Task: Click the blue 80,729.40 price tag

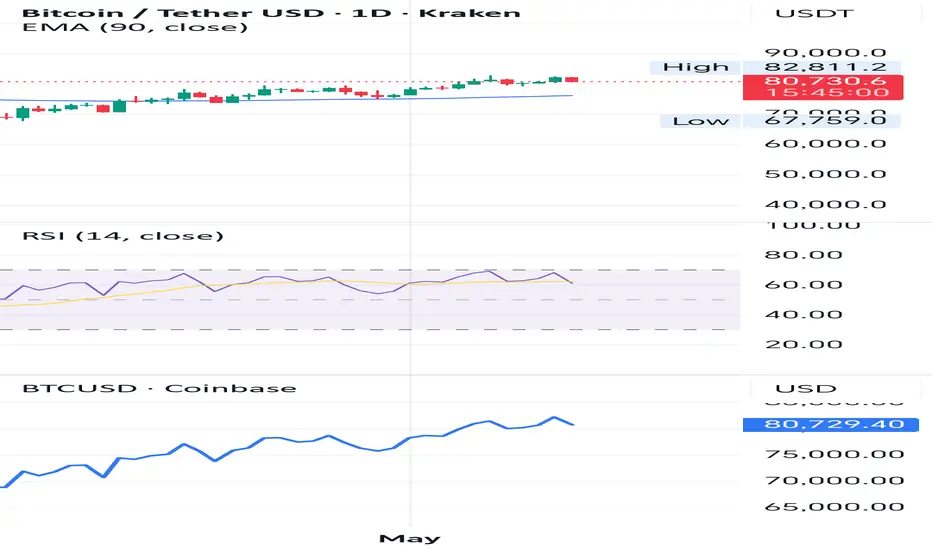Action: [x=831, y=425]
